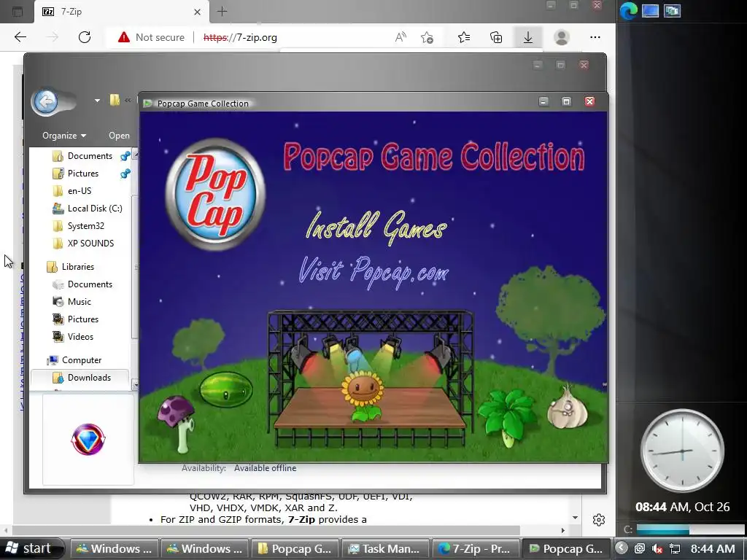Select the 7-Zip browser tab
Screen dimensions: 747x560
[122, 12]
